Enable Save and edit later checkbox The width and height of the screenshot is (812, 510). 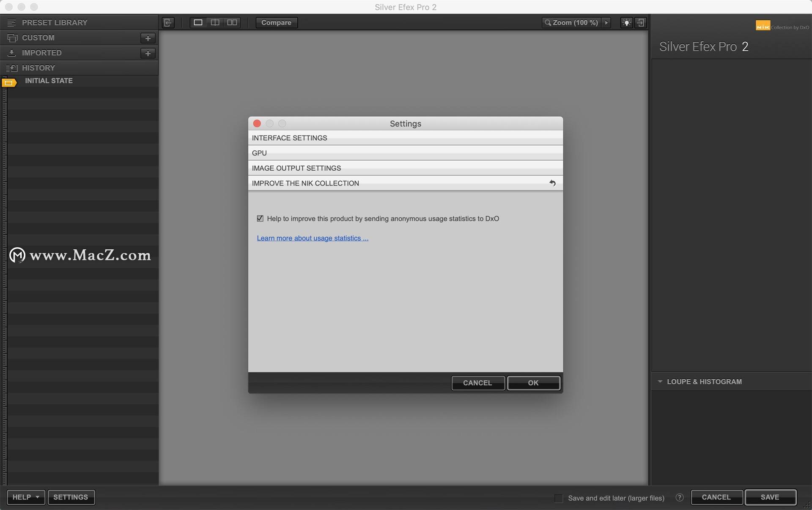tap(559, 498)
